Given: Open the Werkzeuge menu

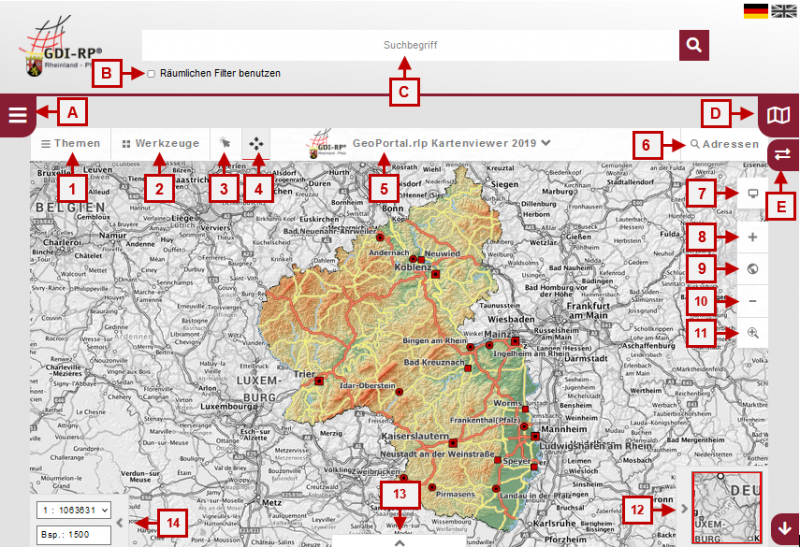Looking at the screenshot, I should tap(161, 143).
